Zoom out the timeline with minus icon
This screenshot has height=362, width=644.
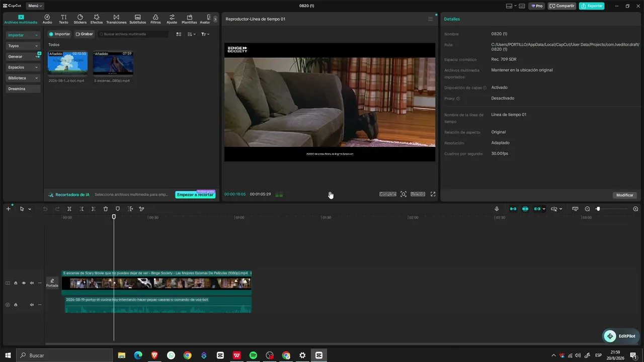pyautogui.click(x=587, y=209)
